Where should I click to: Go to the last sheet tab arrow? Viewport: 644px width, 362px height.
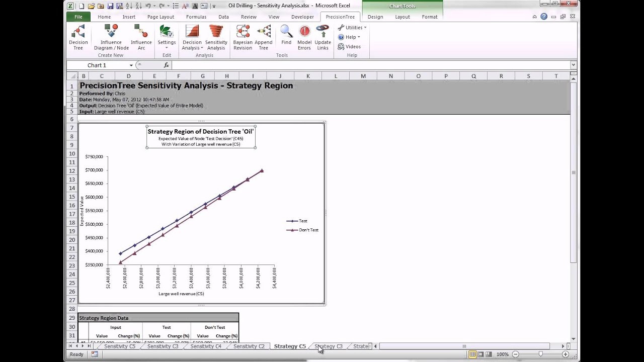(x=89, y=346)
